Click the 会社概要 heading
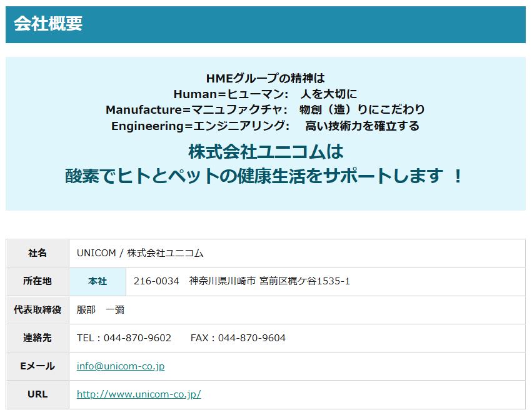This screenshot has width=532, height=415. click(48, 24)
